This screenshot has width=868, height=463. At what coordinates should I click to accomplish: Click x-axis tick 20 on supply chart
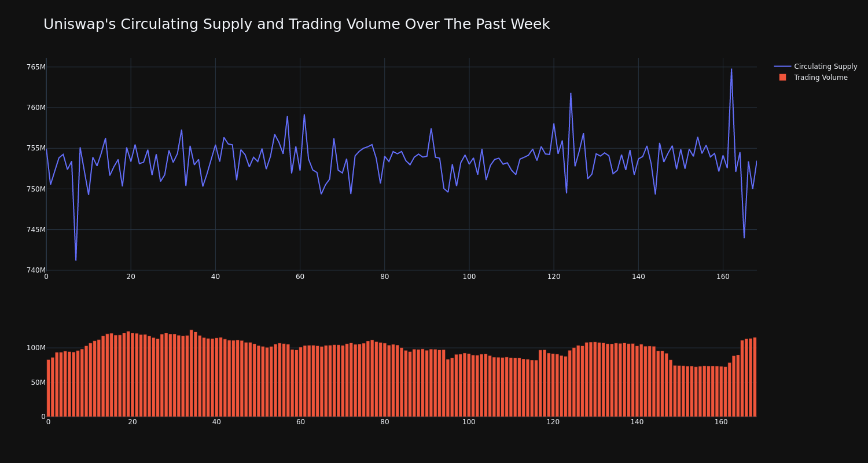pyautogui.click(x=131, y=277)
